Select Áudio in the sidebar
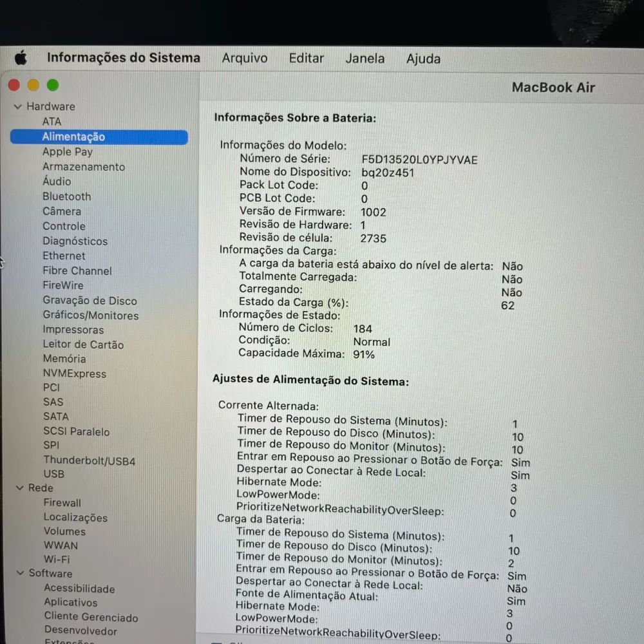 57,181
